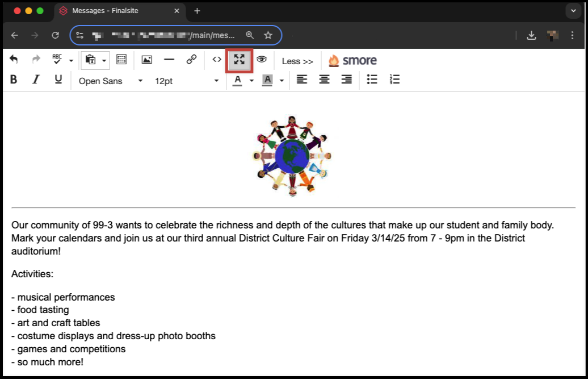Screen dimensions: 588x379
Task: Open the 12pt font size dropdown
Action: (186, 81)
